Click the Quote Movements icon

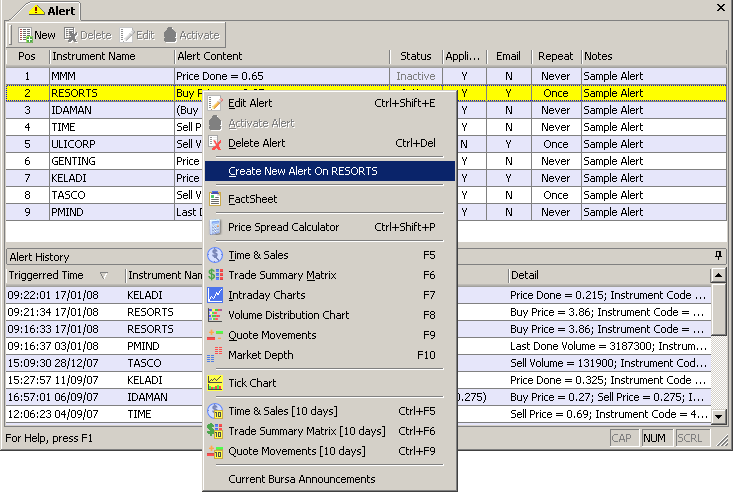[x=215, y=335]
